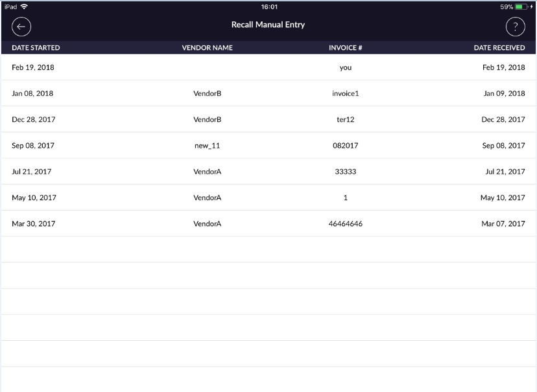
Task: Open the help question mark icon
Action: coord(515,26)
